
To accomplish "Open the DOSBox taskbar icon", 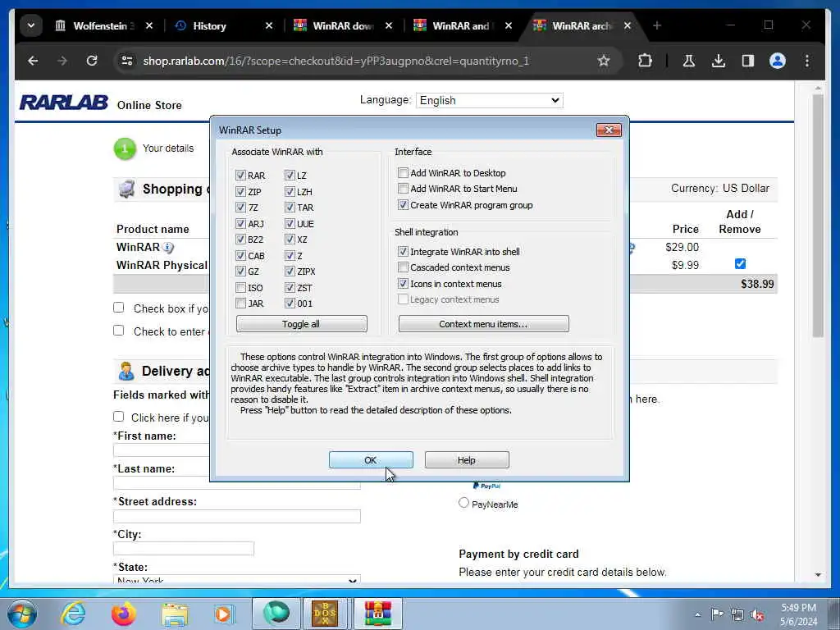I will [x=325, y=614].
